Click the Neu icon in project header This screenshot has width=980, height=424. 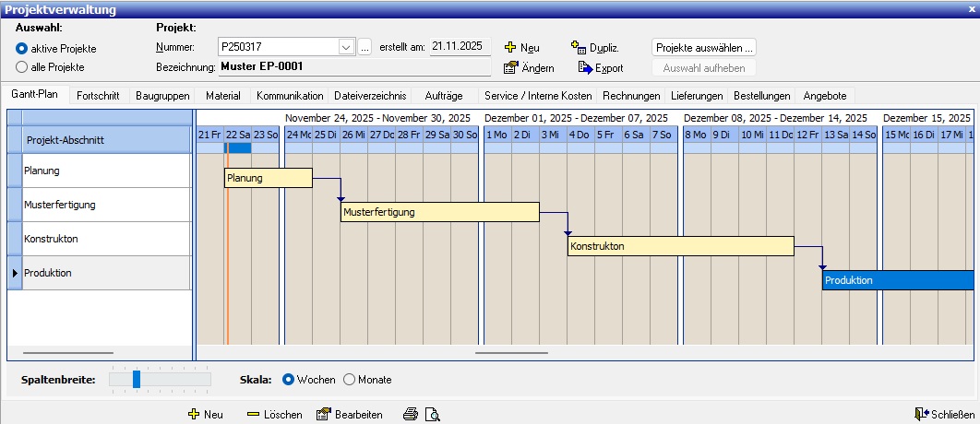pos(510,47)
